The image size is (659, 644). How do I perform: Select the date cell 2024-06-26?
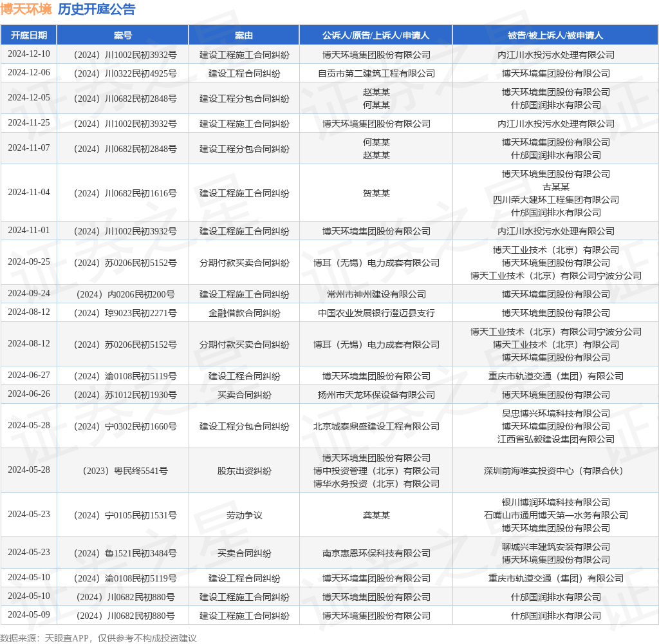point(28,394)
